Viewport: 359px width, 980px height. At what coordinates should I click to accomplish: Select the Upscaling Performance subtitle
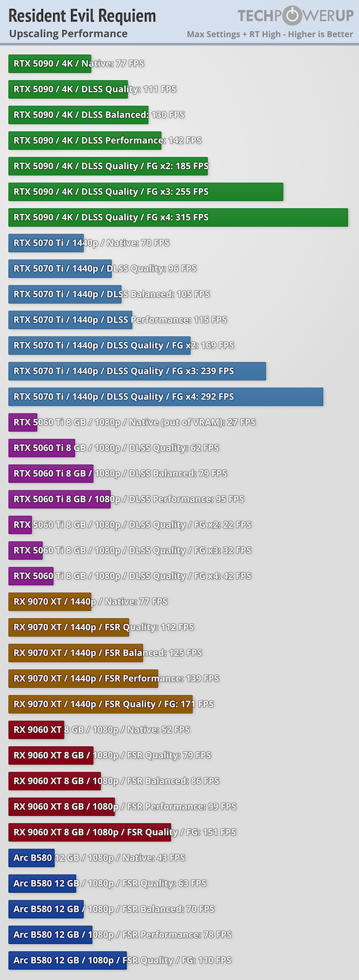point(68,34)
